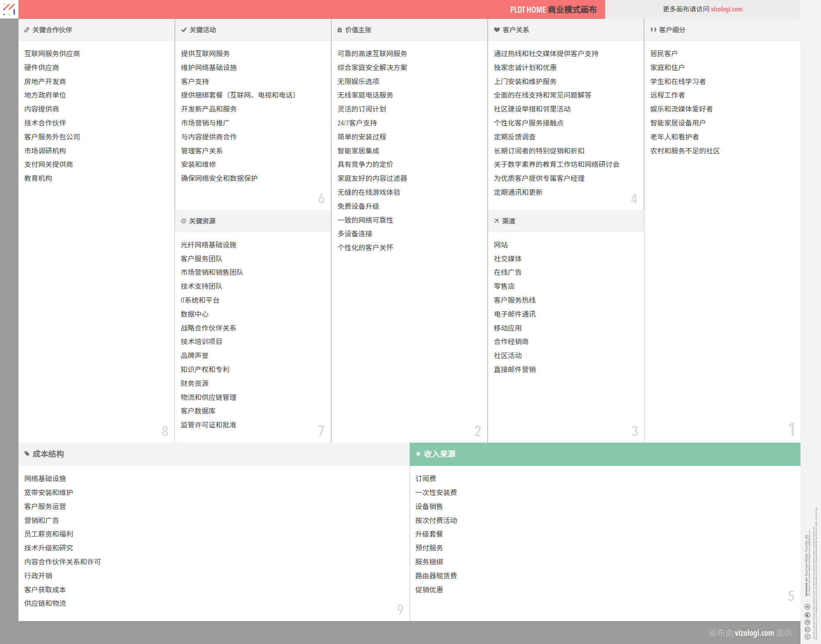Click the vizologi logo icon top-left

(9, 9)
